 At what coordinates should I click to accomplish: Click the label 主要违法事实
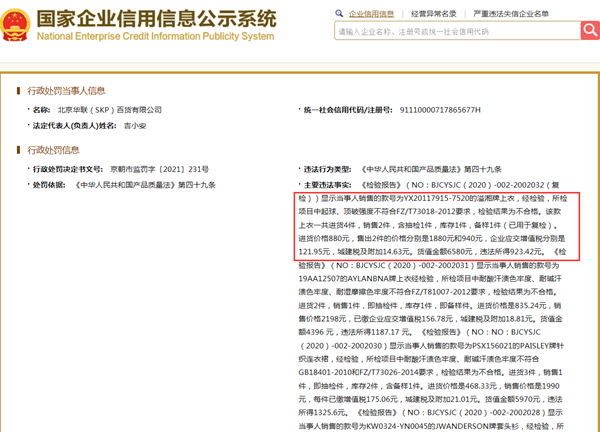pyautogui.click(x=328, y=185)
